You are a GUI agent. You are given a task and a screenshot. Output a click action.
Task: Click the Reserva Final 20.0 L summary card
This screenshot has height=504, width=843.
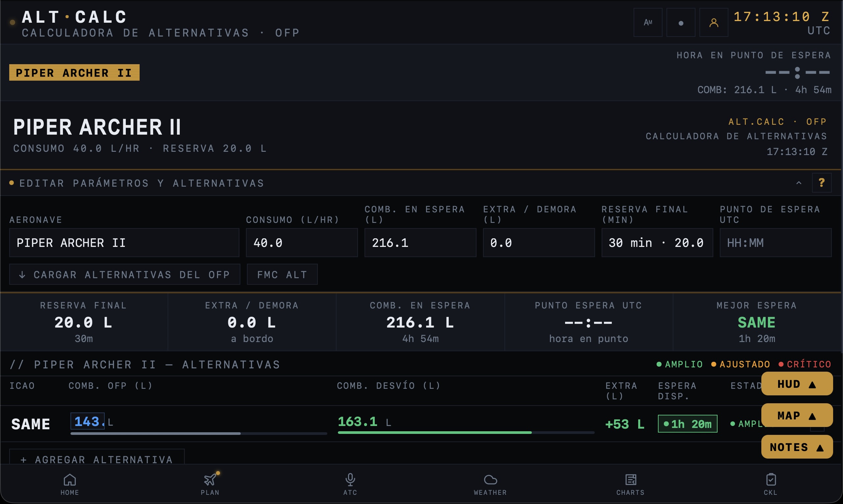click(84, 322)
